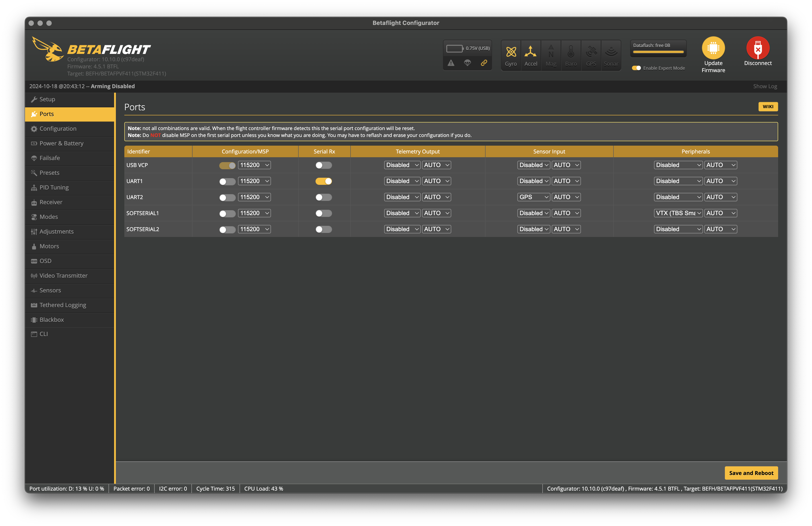The height and width of the screenshot is (526, 812).
Task: Click the Adjustments sliders icon in sidebar
Action: tap(34, 231)
